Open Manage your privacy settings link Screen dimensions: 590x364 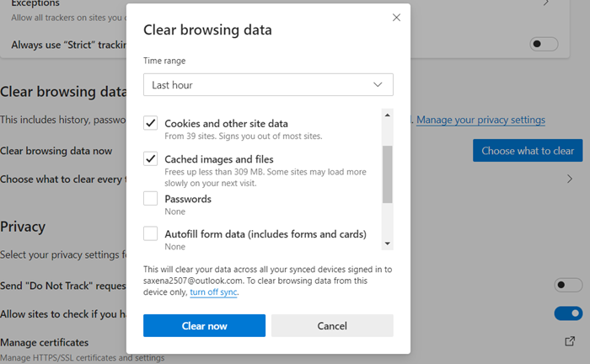(480, 120)
